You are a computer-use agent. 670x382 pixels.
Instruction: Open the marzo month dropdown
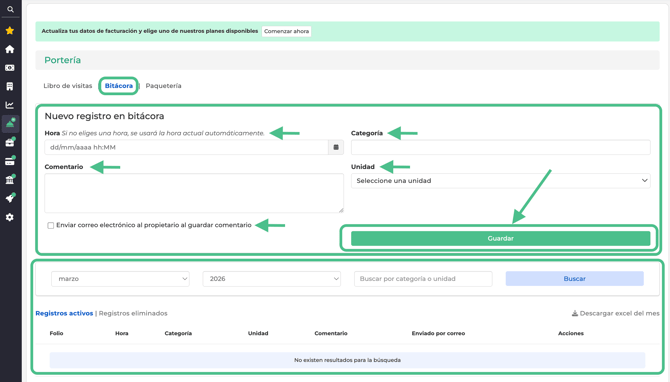(x=120, y=279)
